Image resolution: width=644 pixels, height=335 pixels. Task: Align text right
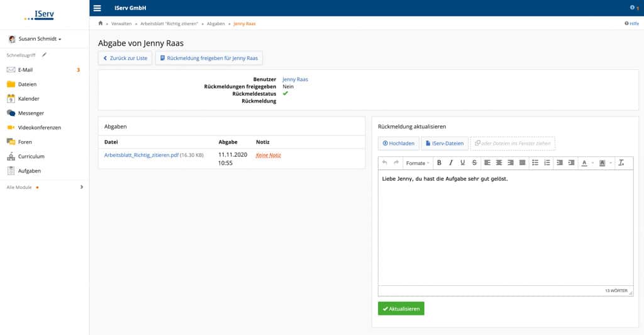[511, 162]
